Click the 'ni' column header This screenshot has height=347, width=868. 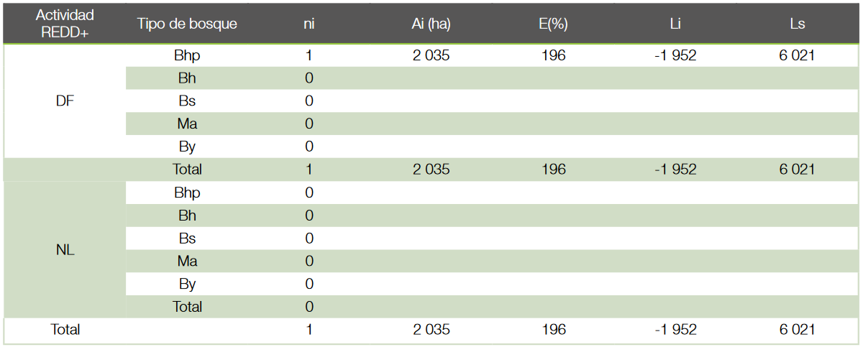click(x=309, y=24)
